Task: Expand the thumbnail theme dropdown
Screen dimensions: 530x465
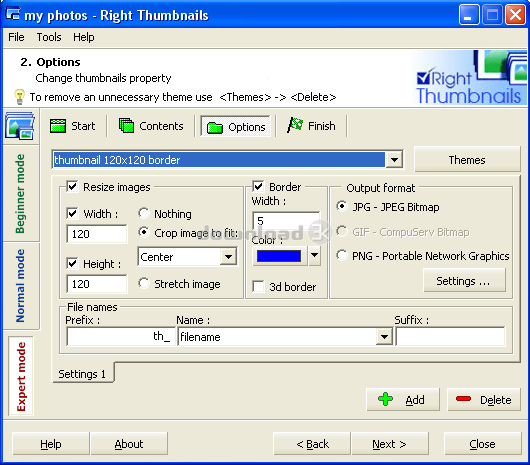Action: pyautogui.click(x=394, y=160)
